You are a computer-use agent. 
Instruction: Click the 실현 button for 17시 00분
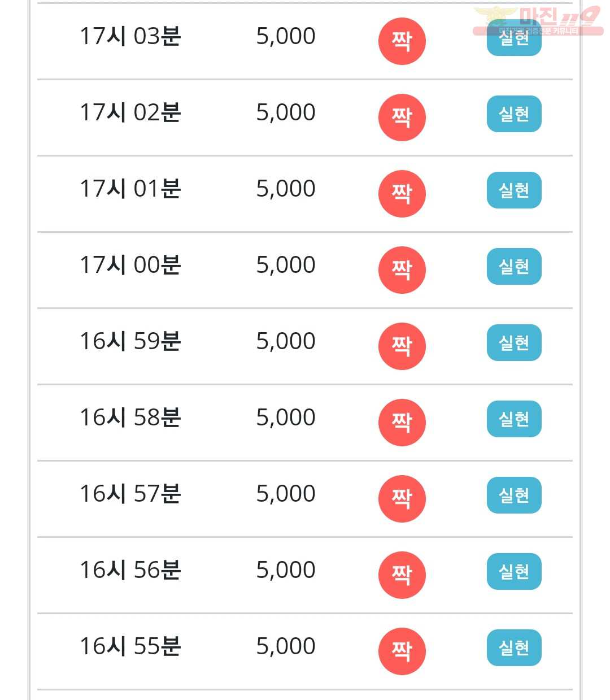(514, 267)
